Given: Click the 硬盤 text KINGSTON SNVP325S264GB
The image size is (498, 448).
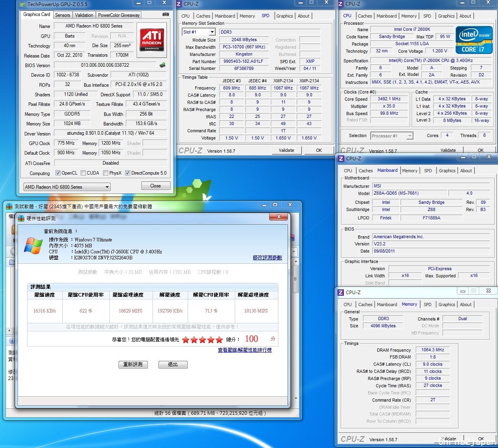Looking at the screenshot, I should (103, 258).
